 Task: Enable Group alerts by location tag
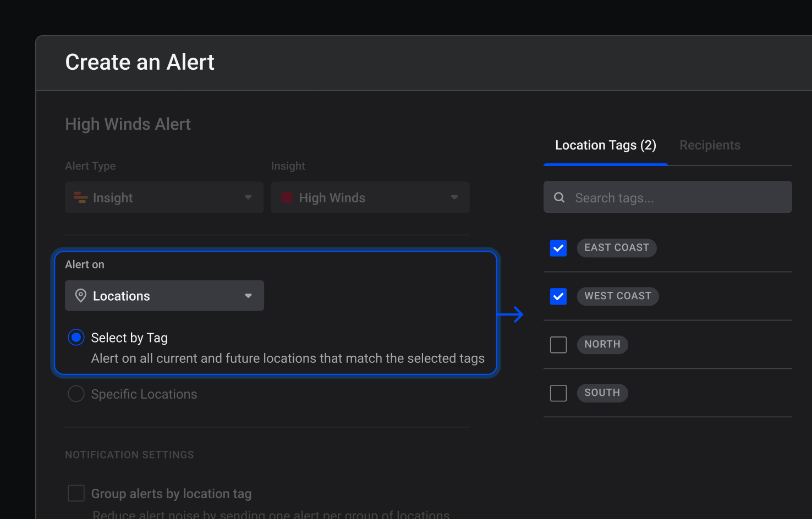(x=76, y=493)
